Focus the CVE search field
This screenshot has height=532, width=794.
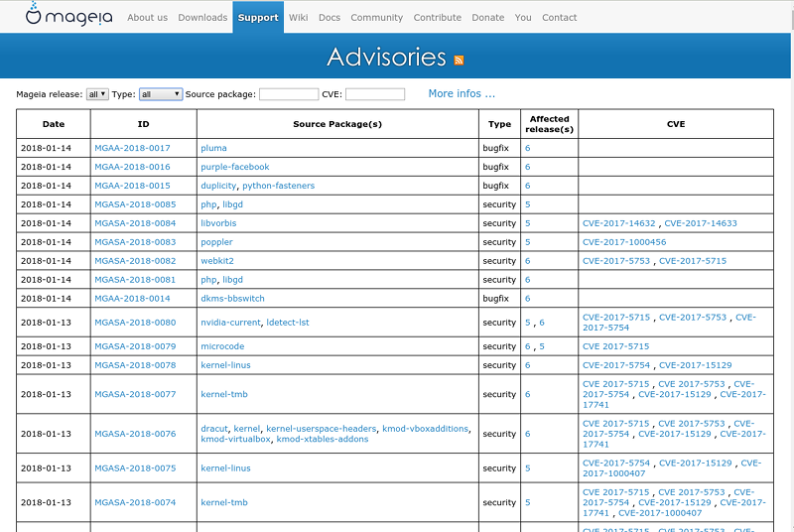click(374, 94)
